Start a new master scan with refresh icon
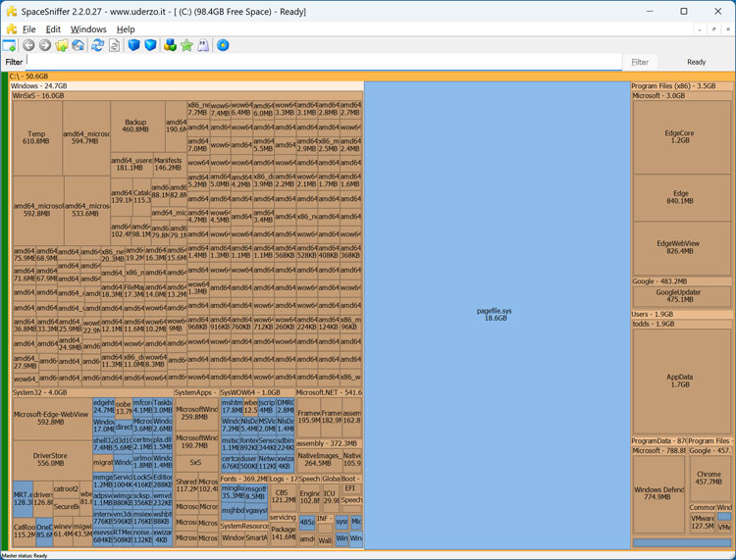Image resolution: width=736 pixels, height=560 pixels. (97, 45)
